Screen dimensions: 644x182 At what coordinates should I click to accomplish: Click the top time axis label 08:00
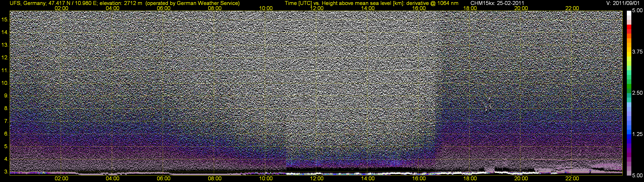pyautogui.click(x=215, y=8)
